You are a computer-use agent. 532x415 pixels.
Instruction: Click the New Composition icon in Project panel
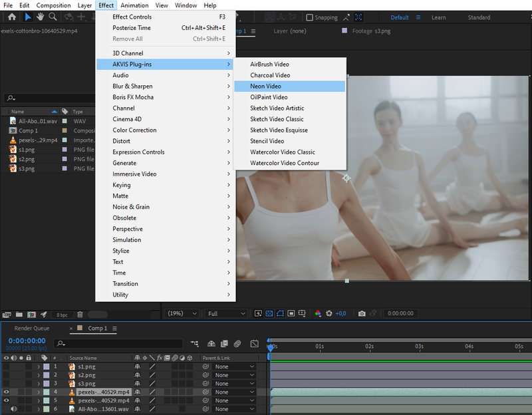31,315
